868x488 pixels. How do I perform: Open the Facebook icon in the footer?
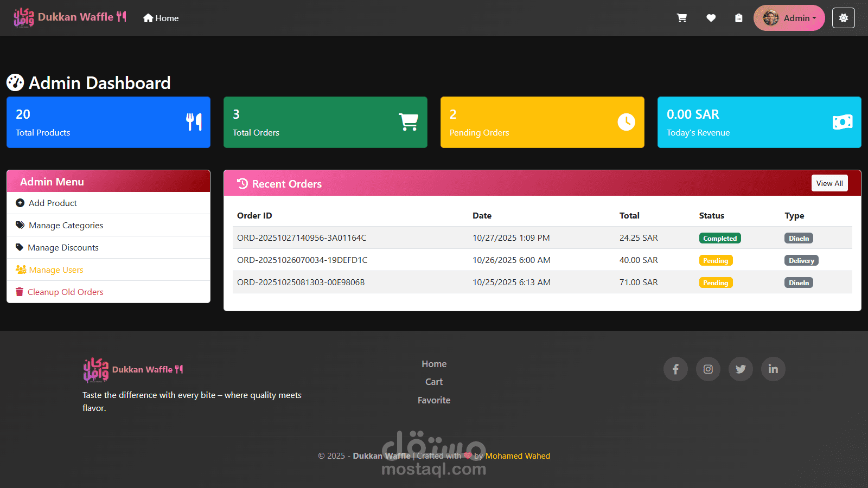click(675, 369)
